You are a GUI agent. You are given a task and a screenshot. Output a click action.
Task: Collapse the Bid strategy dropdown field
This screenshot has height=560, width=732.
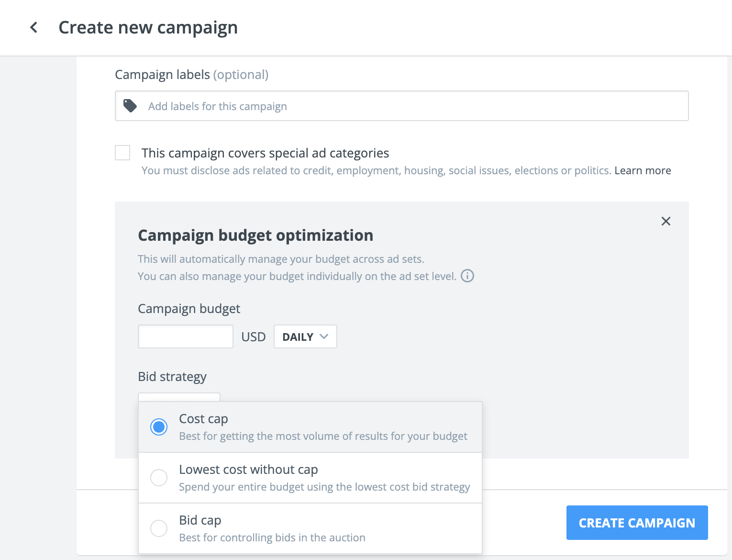coord(179,397)
